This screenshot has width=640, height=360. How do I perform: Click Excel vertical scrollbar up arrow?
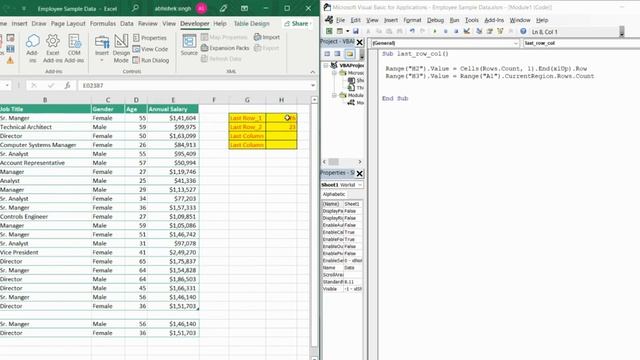(x=314, y=100)
